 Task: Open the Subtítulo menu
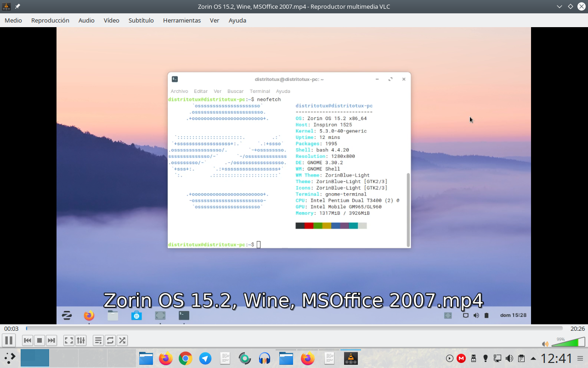pyautogui.click(x=141, y=20)
